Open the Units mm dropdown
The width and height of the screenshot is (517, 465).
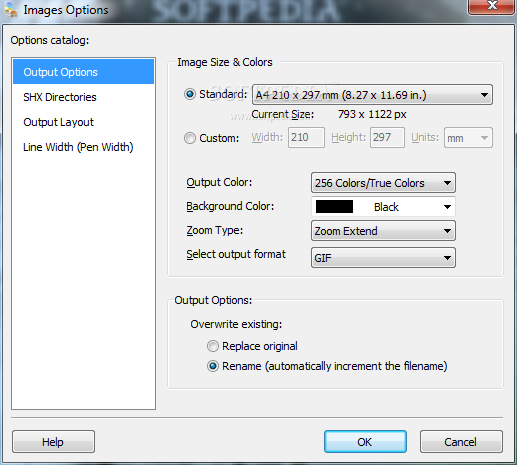[x=468, y=138]
